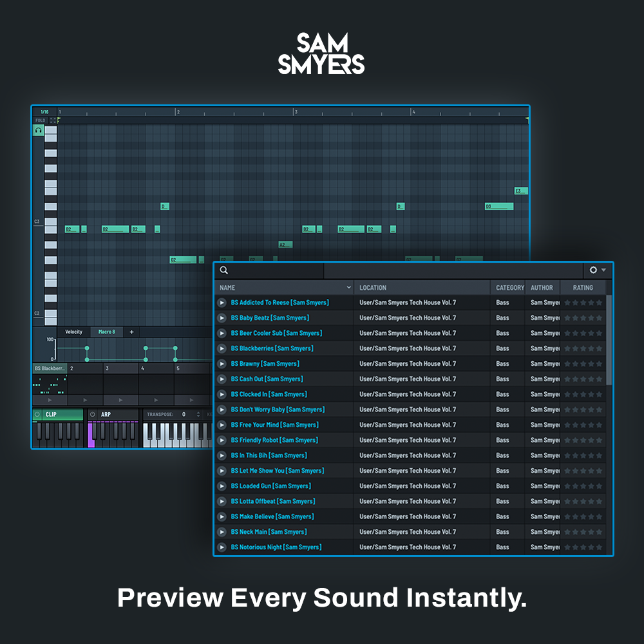The height and width of the screenshot is (644, 644).
Task: Set star rating for BS Brawny
Action: (583, 364)
